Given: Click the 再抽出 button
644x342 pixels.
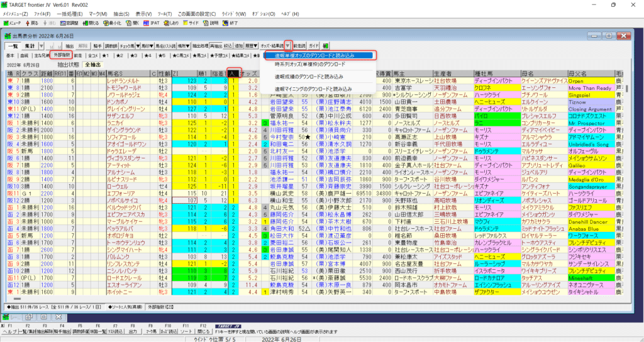Looking at the screenshot, I should pyautogui.click(x=216, y=45).
